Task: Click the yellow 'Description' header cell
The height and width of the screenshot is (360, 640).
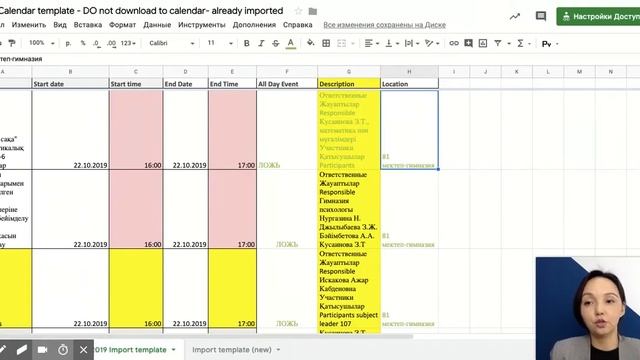Action: pyautogui.click(x=349, y=84)
